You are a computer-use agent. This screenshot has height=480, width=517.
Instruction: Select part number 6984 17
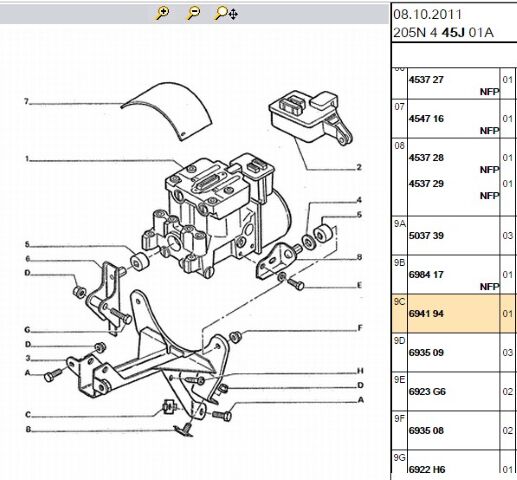click(x=426, y=275)
